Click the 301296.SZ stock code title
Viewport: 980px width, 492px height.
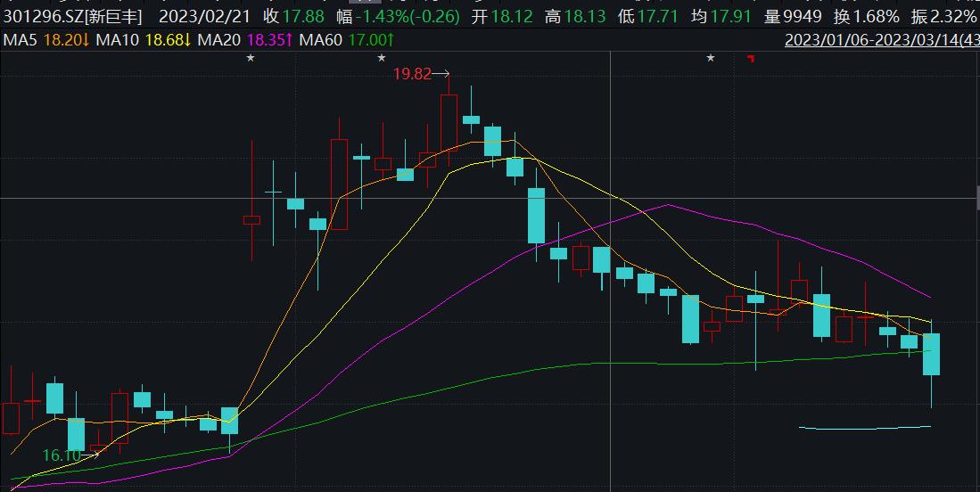click(x=73, y=16)
